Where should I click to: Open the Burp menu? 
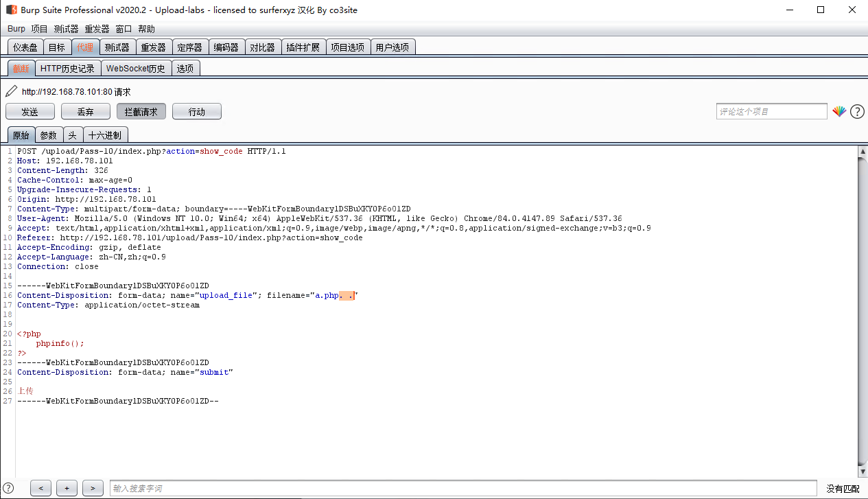16,29
